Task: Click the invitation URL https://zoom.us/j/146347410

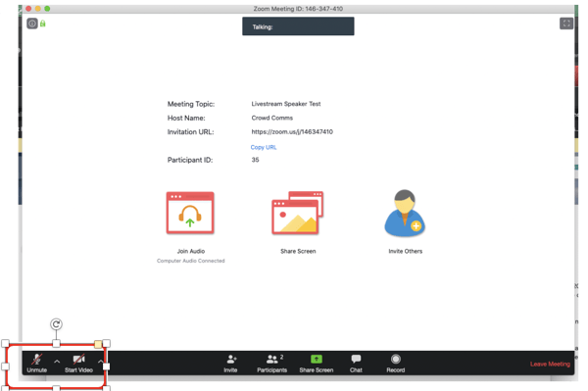Action: (292, 132)
